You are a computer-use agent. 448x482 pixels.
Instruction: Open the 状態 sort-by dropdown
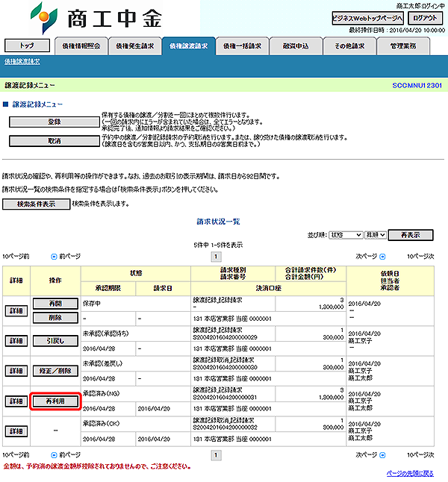click(346, 235)
